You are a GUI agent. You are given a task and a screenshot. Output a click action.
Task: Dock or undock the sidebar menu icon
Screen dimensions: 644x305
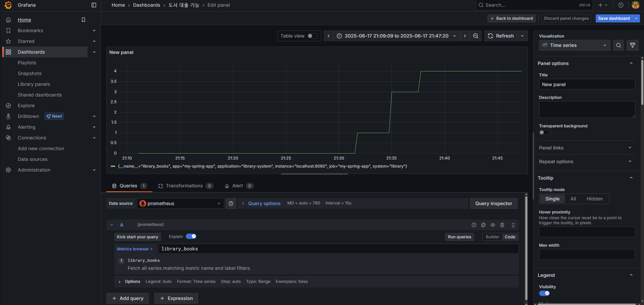(94, 5)
